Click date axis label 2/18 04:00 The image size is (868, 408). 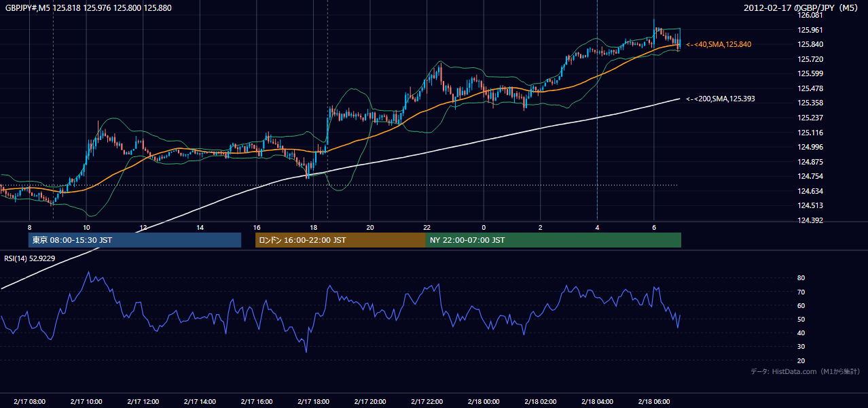pyautogui.click(x=597, y=402)
